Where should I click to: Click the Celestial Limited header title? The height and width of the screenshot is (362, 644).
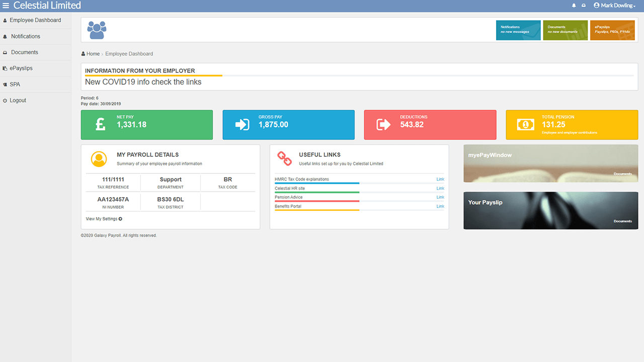47,6
